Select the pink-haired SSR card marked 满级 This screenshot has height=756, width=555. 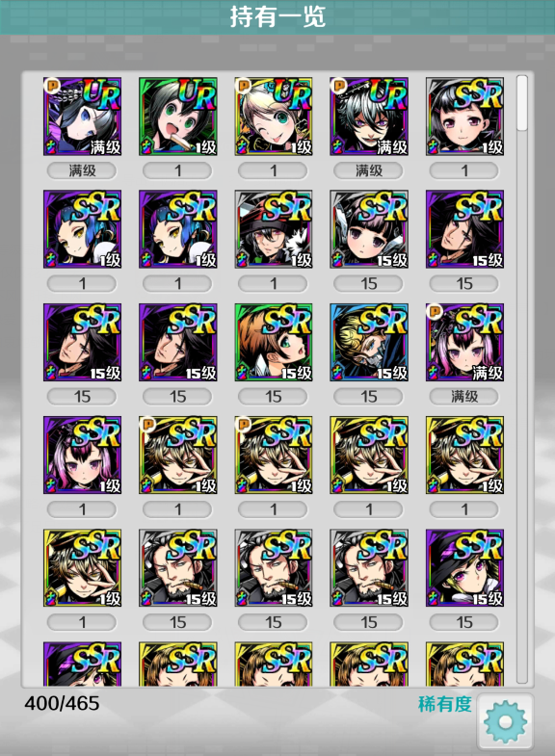[464, 342]
